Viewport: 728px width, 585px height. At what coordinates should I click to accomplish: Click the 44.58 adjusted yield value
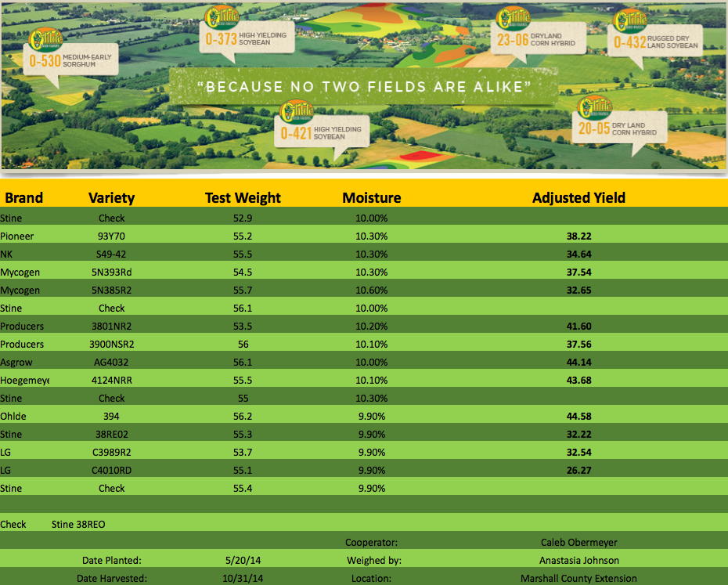point(578,416)
